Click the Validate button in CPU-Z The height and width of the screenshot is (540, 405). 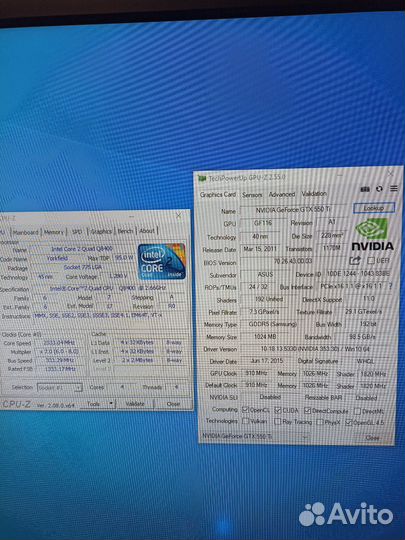[135, 404]
